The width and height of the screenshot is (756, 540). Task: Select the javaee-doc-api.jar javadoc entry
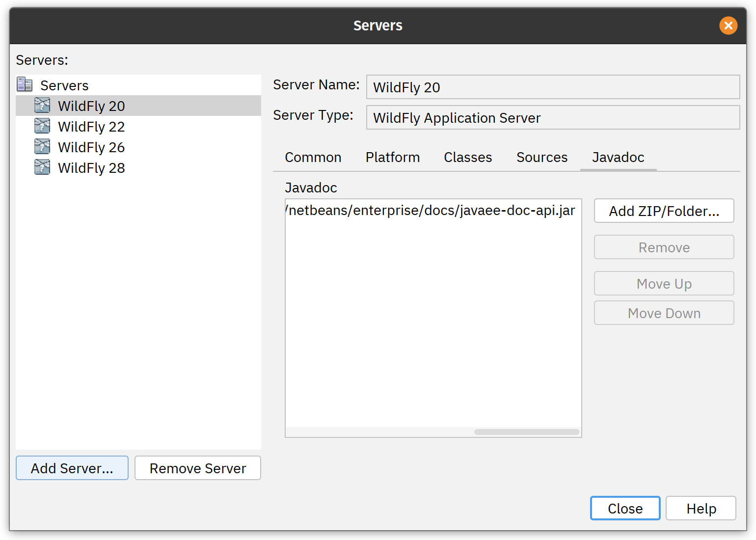coord(433,210)
